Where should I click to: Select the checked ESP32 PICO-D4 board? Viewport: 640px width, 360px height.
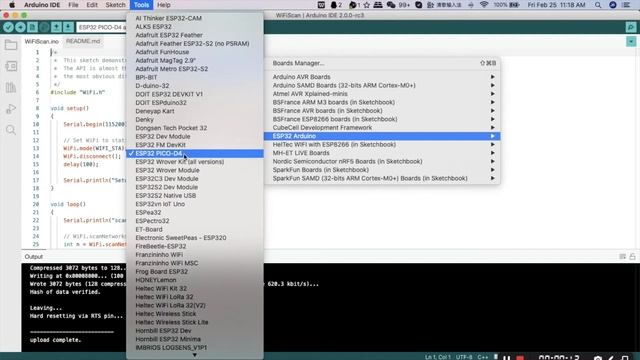pos(195,153)
